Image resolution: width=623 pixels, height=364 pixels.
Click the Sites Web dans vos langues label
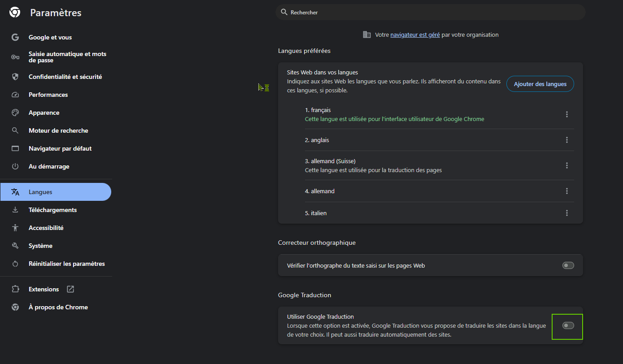pos(322,72)
